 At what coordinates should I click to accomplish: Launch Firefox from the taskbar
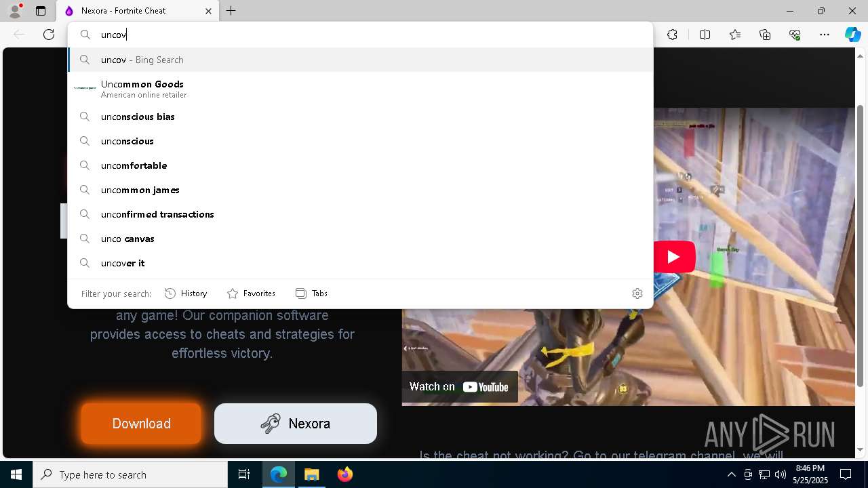pyautogui.click(x=344, y=474)
